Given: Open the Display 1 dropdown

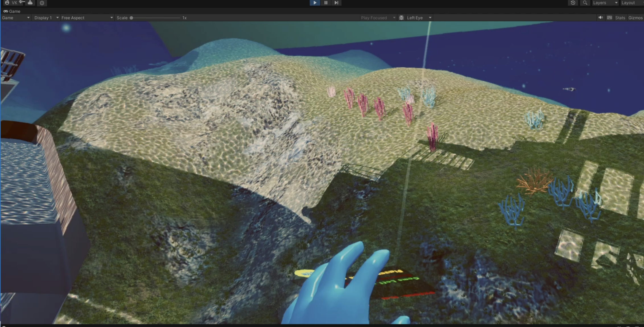Looking at the screenshot, I should pyautogui.click(x=46, y=18).
